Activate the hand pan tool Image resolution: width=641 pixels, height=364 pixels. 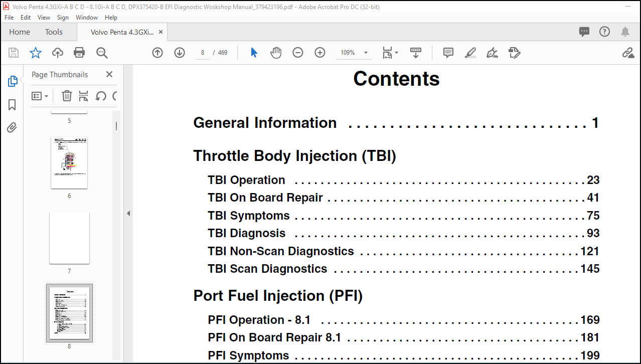[276, 53]
